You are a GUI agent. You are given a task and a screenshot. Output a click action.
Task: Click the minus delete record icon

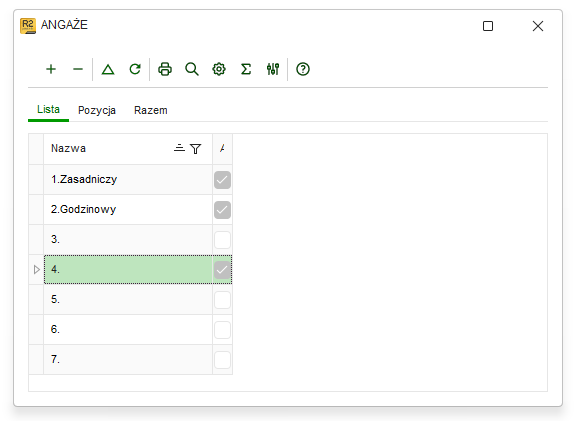coord(78,69)
